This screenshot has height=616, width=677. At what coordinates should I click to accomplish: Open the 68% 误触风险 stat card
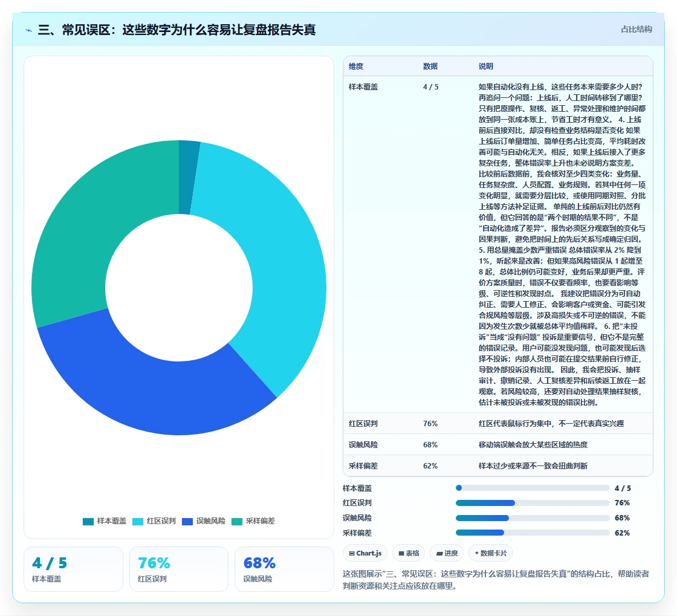[284, 569]
